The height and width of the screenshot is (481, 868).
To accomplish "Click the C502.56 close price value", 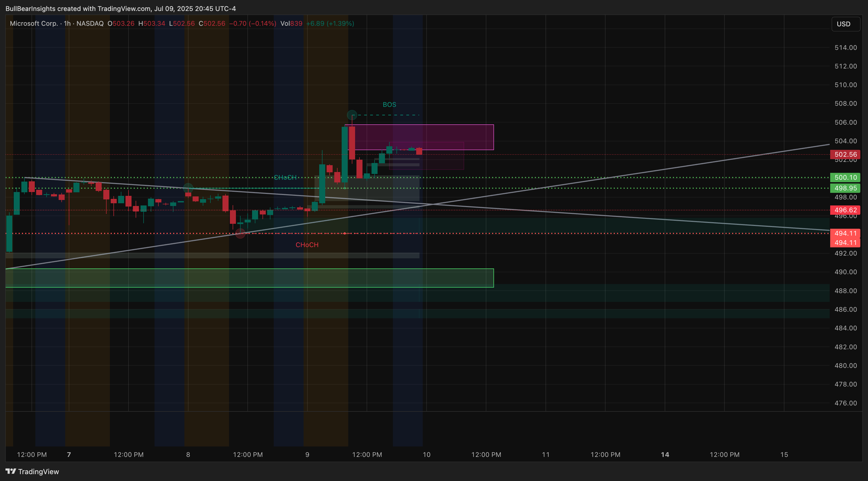I will click(212, 24).
